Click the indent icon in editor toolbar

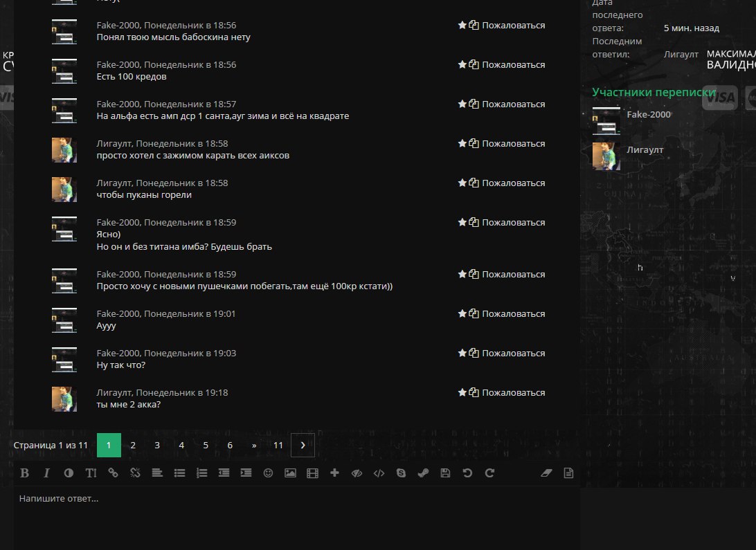(x=246, y=473)
